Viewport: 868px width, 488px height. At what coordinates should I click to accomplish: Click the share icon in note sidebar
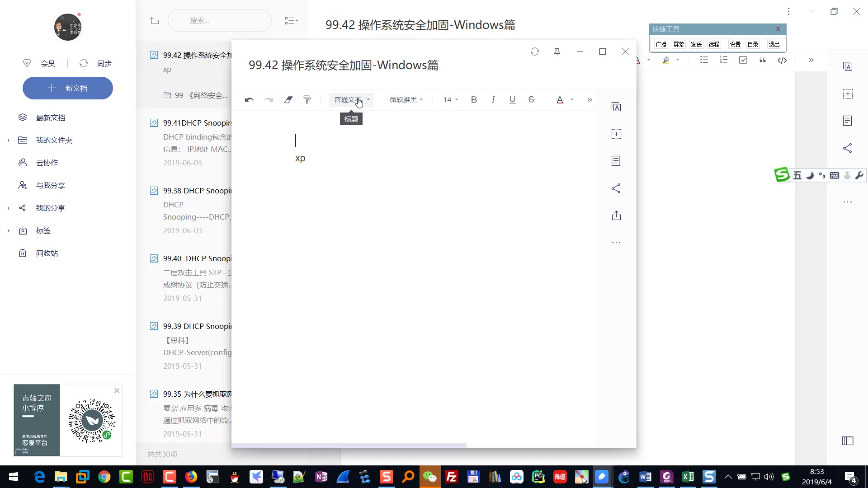pos(616,188)
